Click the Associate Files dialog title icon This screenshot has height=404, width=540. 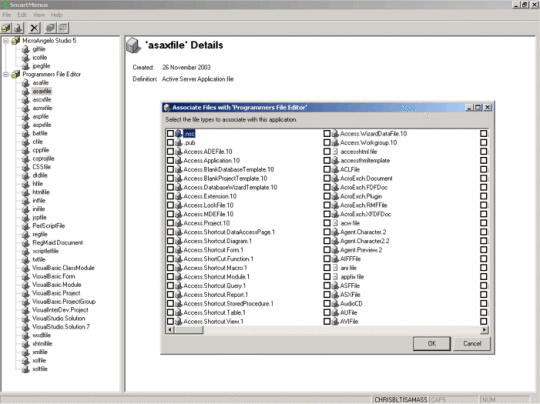pyautogui.click(x=167, y=107)
